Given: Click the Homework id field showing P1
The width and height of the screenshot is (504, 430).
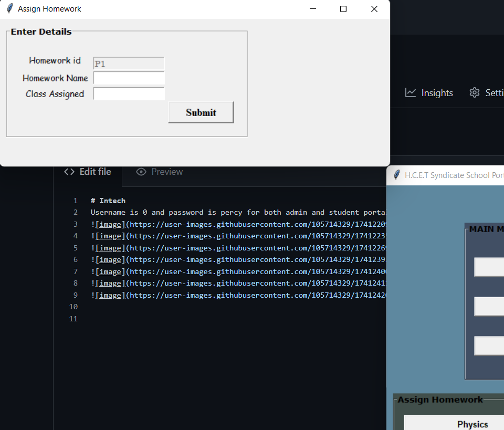Looking at the screenshot, I should [x=129, y=64].
